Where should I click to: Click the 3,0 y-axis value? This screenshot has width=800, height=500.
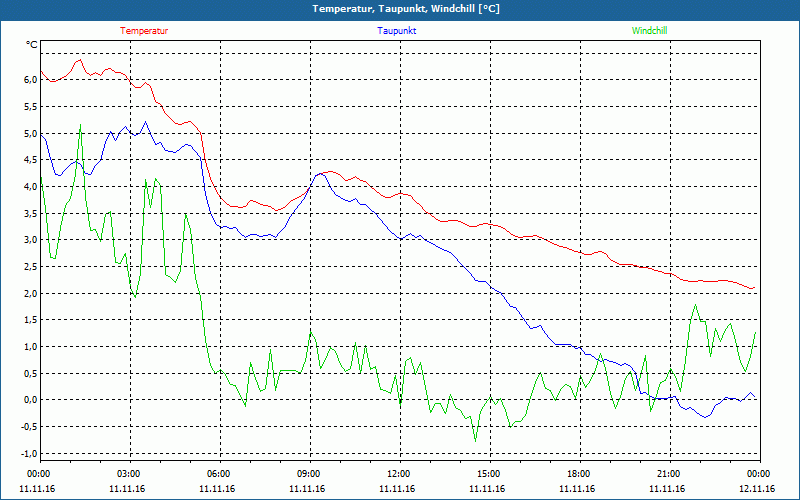31,240
